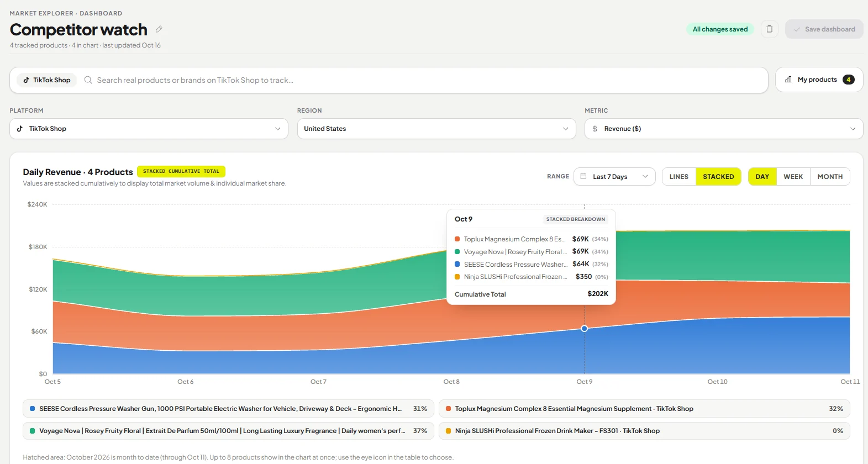Click the orange swatch of Toplux legend item
Screen dimensions: 868x464
click(449, 409)
